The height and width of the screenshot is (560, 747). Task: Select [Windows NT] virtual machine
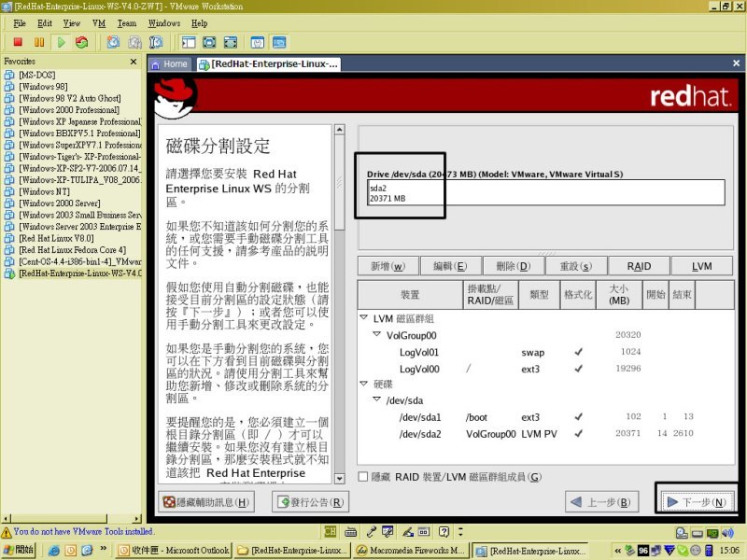pos(44,191)
